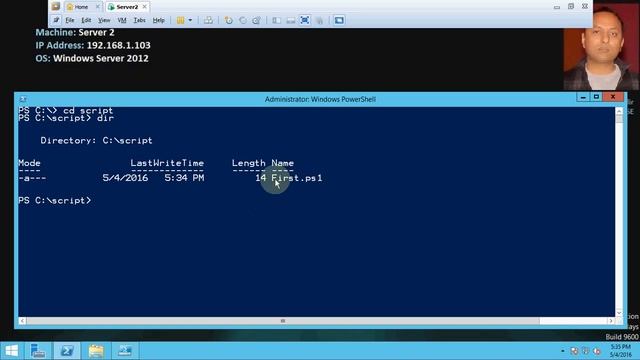Image resolution: width=640 pixels, height=360 pixels.
Task: Click the LastWriteTime column header
Action: (167, 163)
